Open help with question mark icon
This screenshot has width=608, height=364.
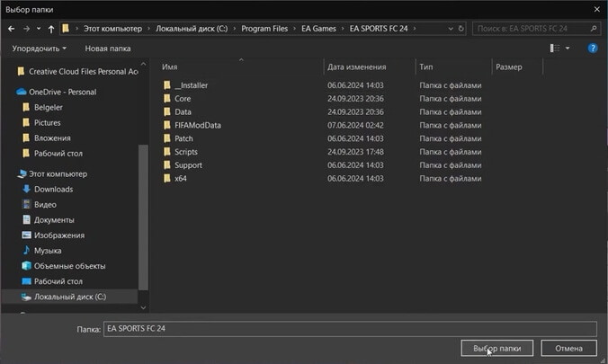point(593,48)
